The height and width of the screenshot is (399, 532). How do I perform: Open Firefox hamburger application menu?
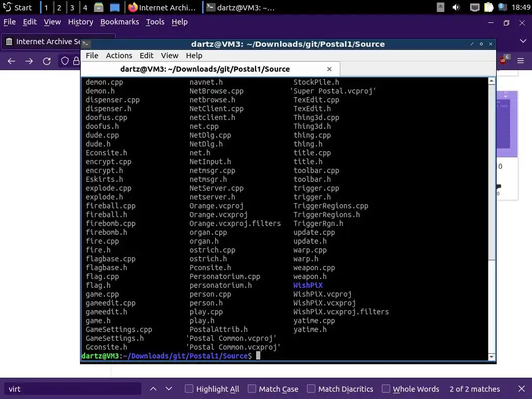tap(521, 61)
